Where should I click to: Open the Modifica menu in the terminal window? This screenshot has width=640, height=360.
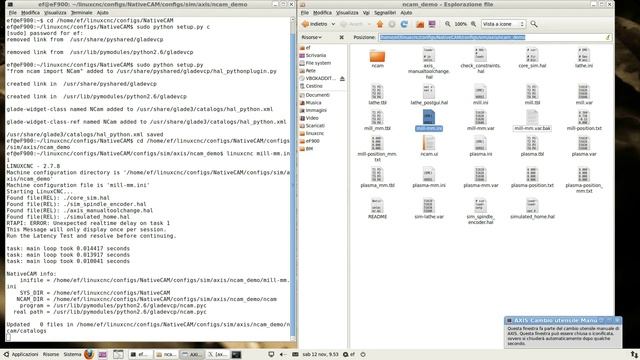pyautogui.click(x=30, y=13)
